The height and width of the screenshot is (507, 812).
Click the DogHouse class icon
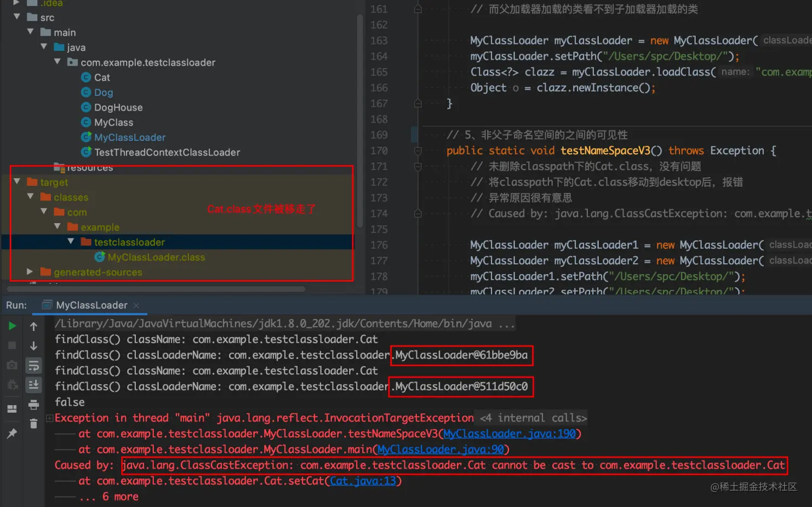86,107
